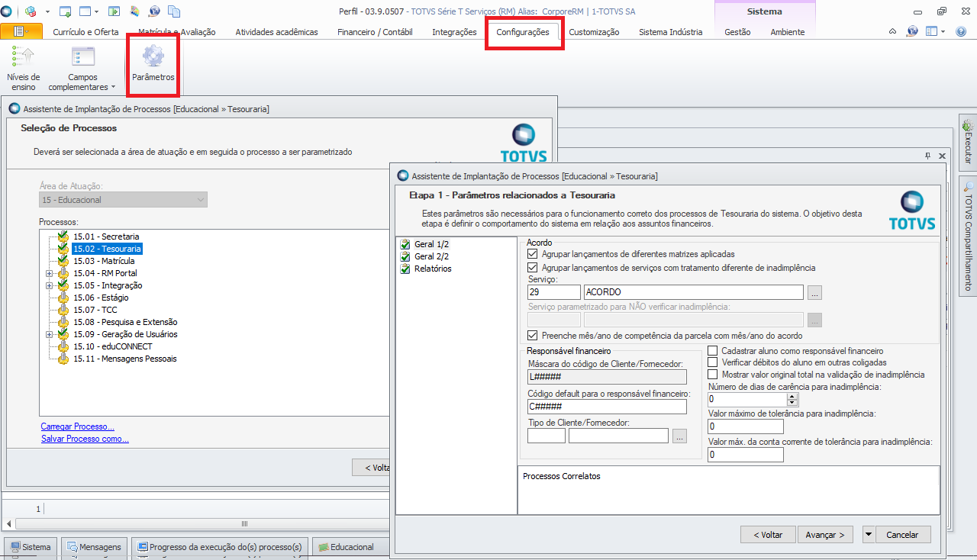Click the colored cubes quick access icon
The image size is (977, 560).
tap(31, 11)
